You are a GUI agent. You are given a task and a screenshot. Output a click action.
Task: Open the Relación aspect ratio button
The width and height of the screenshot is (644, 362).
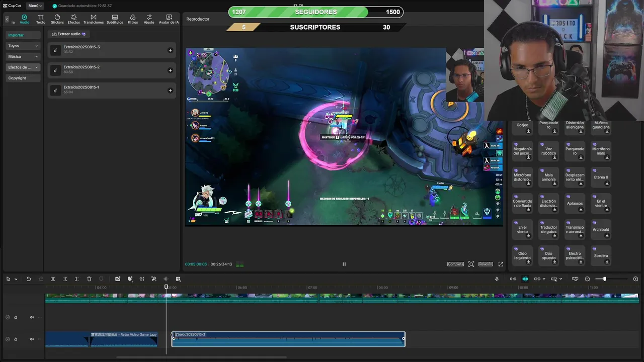486,264
